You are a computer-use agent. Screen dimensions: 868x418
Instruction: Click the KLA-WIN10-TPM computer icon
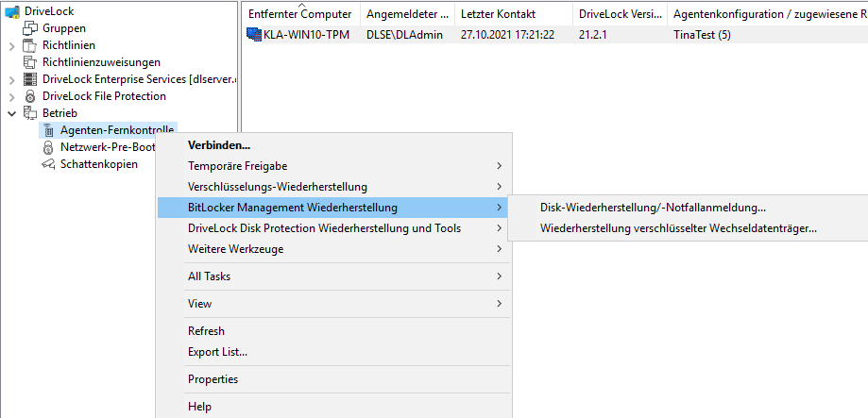(254, 35)
